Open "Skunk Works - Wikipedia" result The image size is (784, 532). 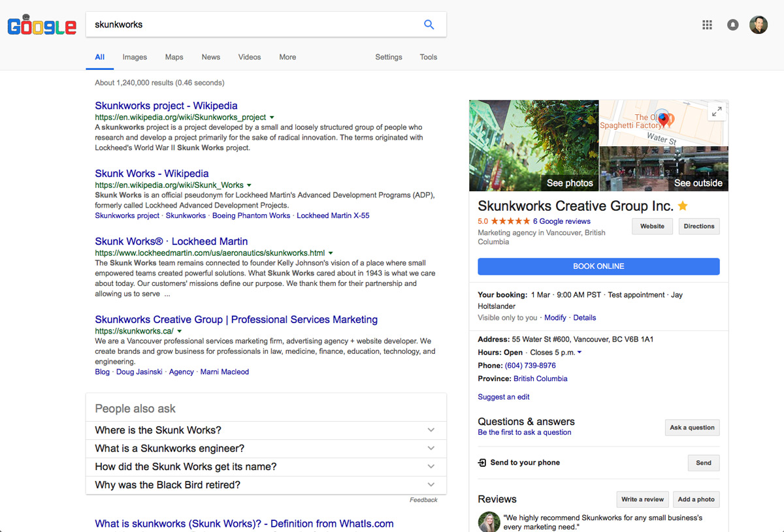(x=152, y=174)
